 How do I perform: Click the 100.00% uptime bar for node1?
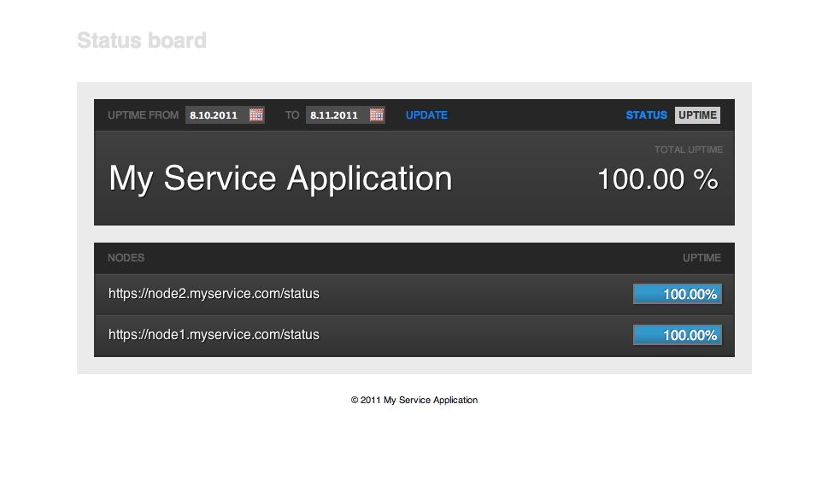[x=678, y=335]
